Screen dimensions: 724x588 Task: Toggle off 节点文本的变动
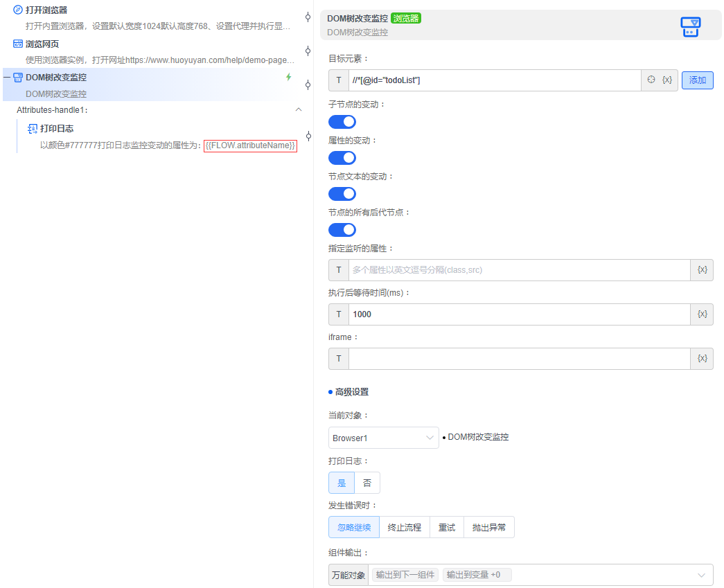(342, 193)
